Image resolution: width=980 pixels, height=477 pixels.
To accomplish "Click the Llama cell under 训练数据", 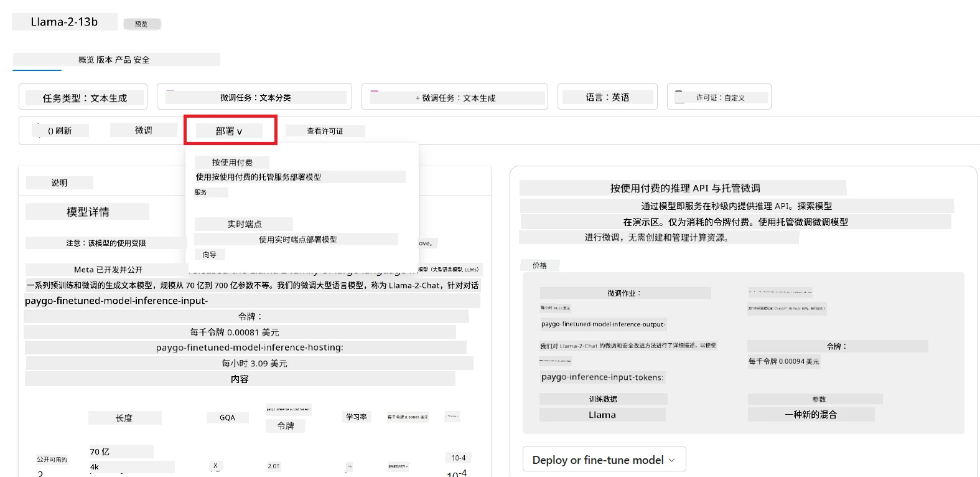I will (x=602, y=415).
